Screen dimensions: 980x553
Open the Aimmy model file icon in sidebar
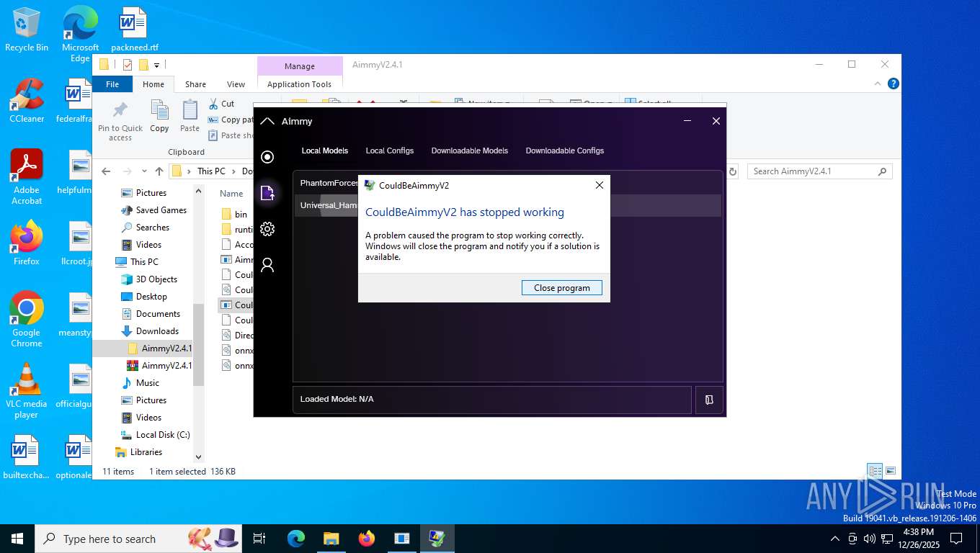[x=267, y=193]
